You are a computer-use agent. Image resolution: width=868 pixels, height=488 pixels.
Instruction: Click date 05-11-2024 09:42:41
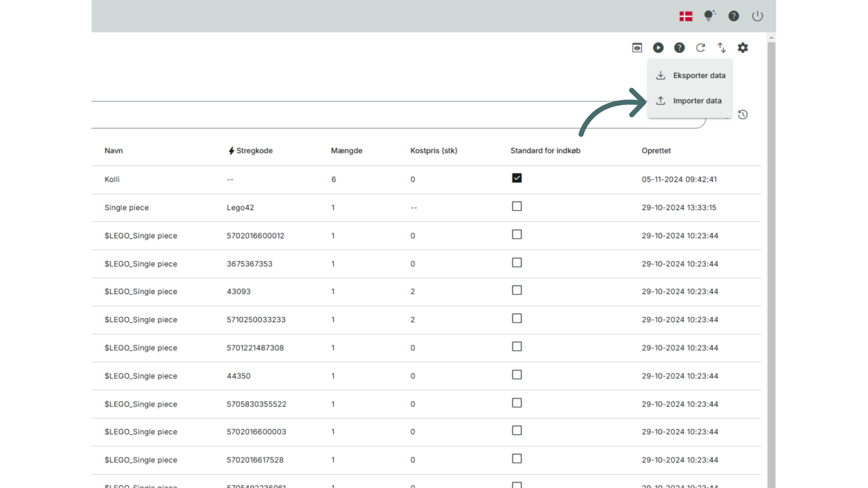[679, 179]
